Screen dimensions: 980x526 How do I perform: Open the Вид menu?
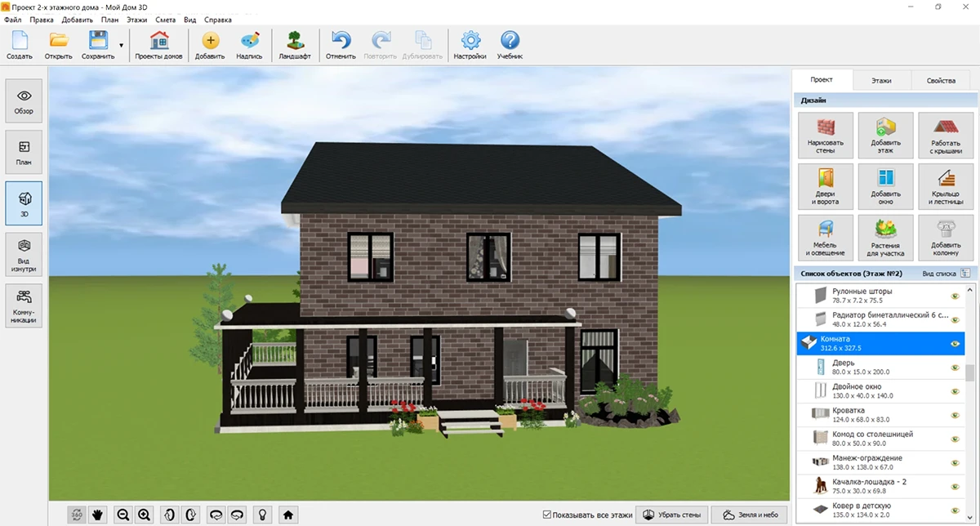coord(190,20)
